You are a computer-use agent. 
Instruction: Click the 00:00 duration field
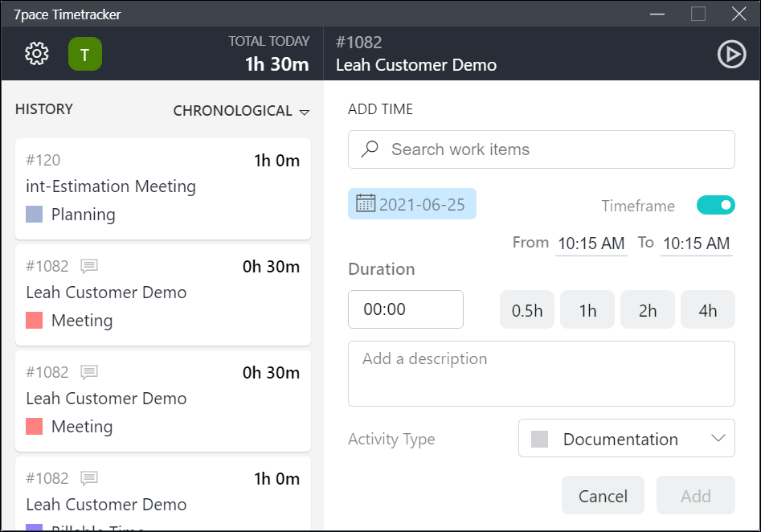tap(406, 309)
